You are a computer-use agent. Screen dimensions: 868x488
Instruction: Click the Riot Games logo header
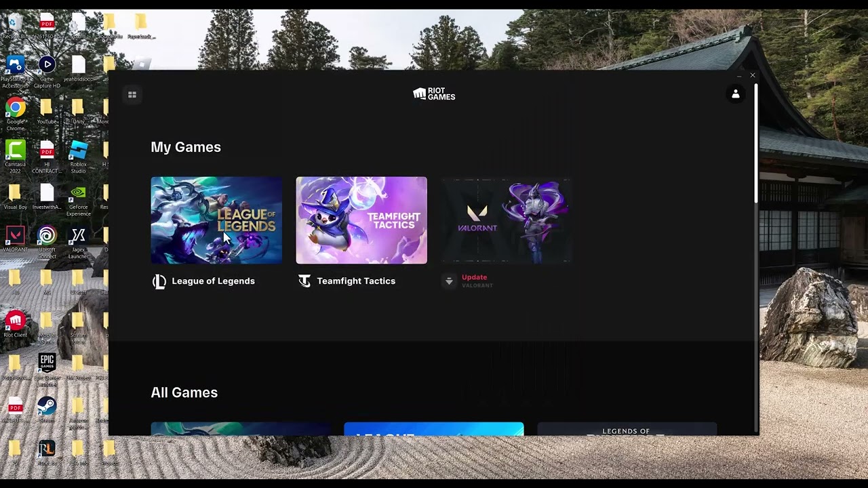434,94
